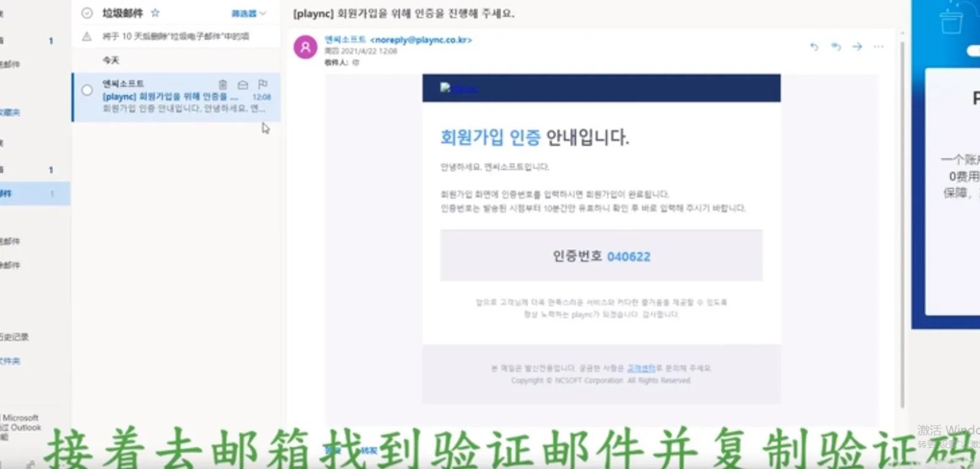Click the 今天 group header

click(111, 60)
